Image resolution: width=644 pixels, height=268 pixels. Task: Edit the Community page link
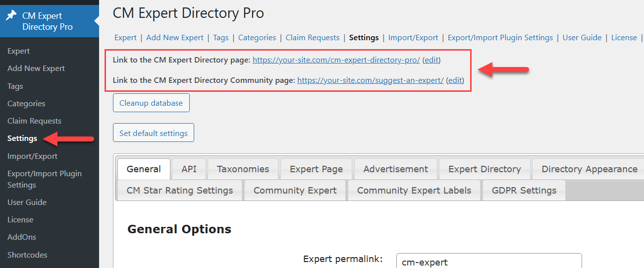455,80
